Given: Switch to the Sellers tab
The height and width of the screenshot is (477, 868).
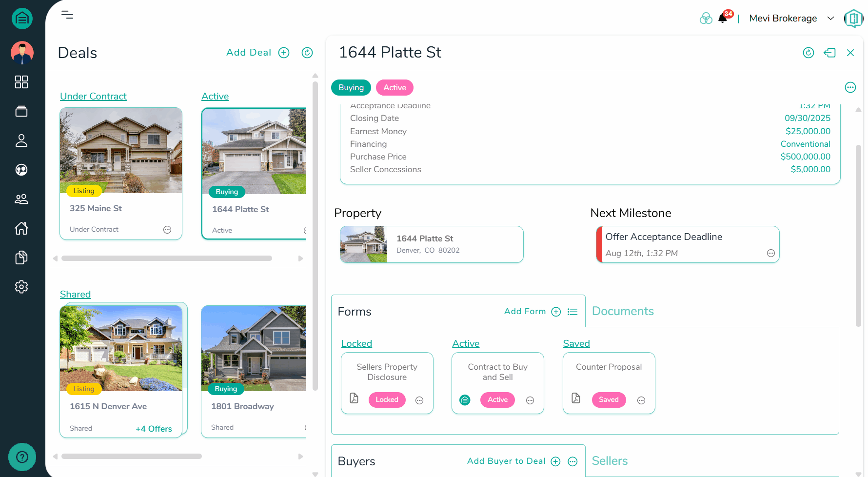Looking at the screenshot, I should click(x=610, y=461).
